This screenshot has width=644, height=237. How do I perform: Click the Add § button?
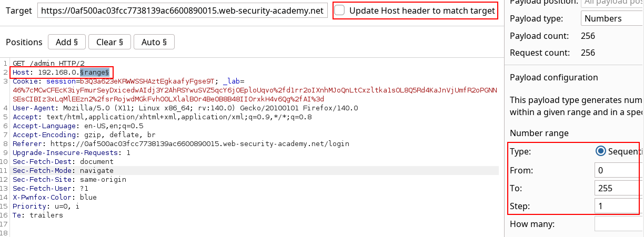66,42
